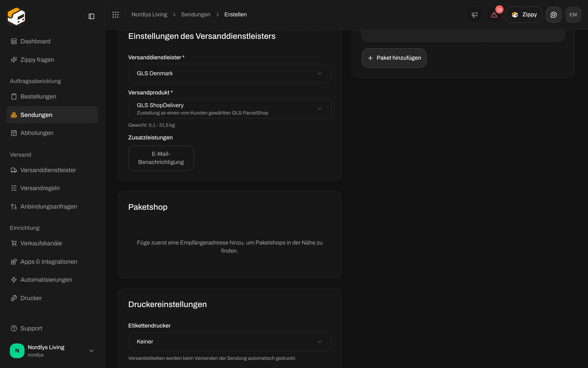
Task: Click the Support help-circle icon
Action: (14, 328)
